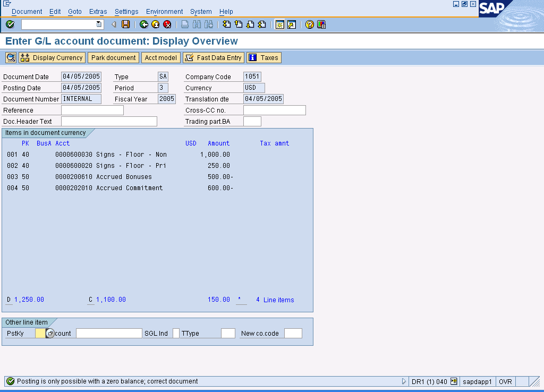Open the Environment menu
The image size is (544, 392).
click(x=164, y=12)
